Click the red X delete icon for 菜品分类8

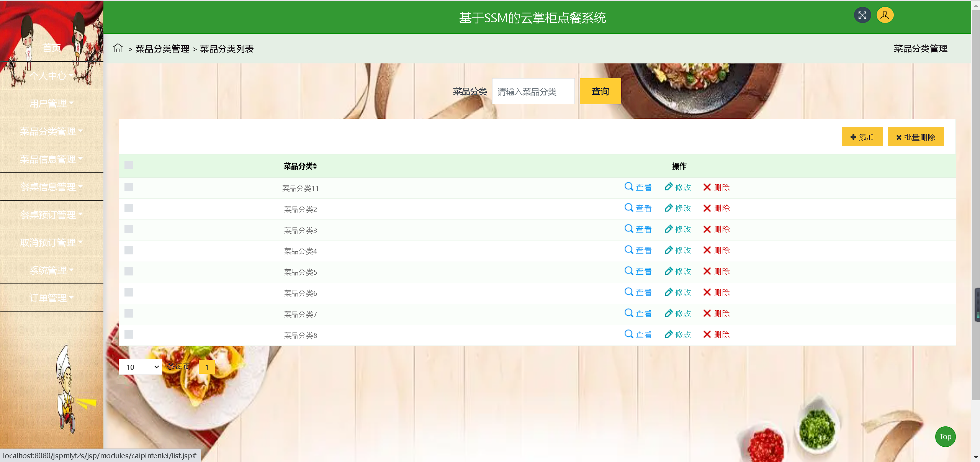click(707, 334)
